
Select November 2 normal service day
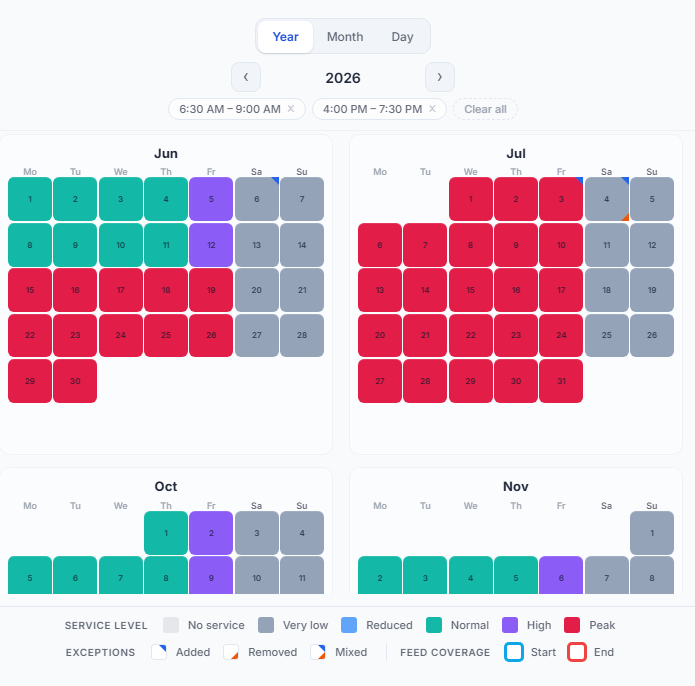click(380, 575)
